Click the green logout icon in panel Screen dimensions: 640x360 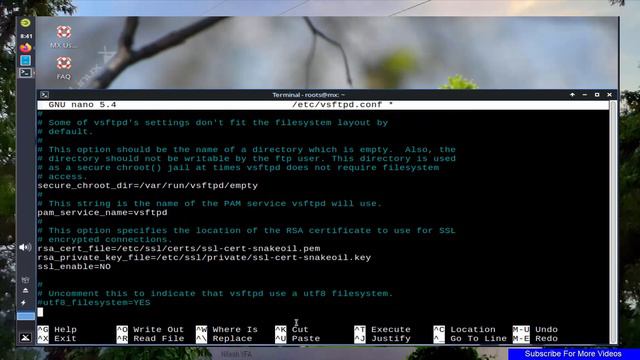(x=25, y=23)
